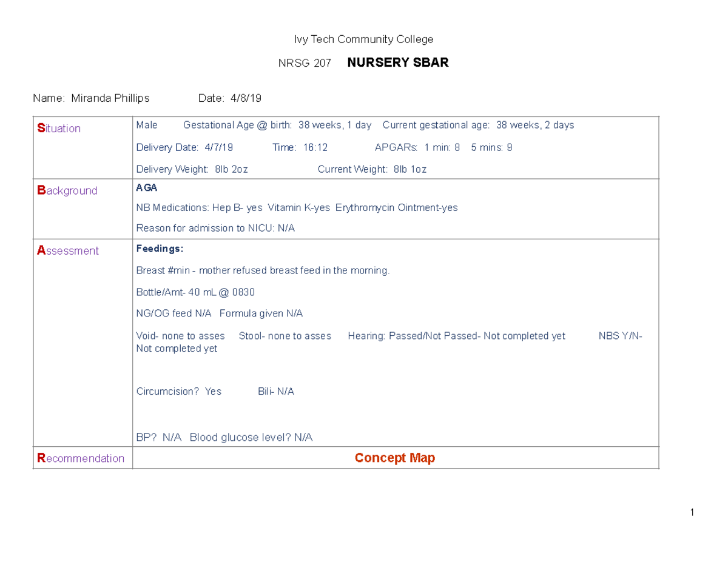
Task: Click the Blood glucose level N/A text
Action: coord(251,437)
